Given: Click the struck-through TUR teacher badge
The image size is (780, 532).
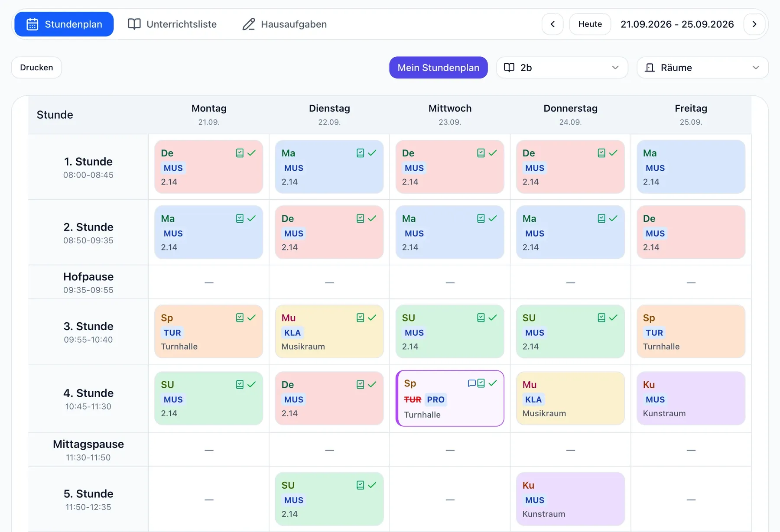Looking at the screenshot, I should 413,399.
